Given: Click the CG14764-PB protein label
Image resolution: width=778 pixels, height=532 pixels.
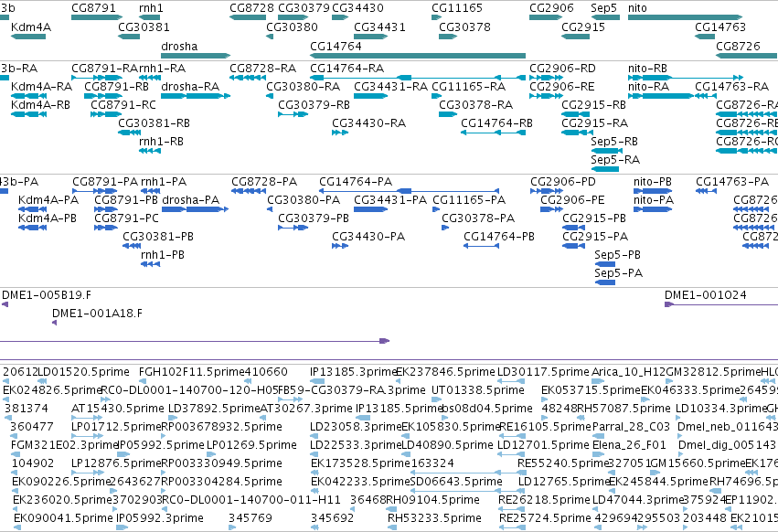Looking at the screenshot, I should tap(499, 237).
